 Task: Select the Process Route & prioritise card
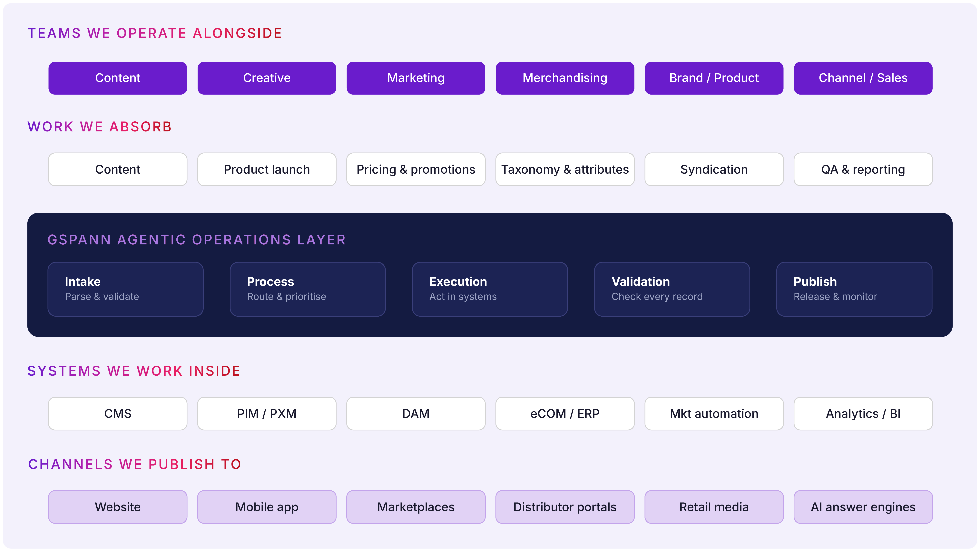[308, 289]
